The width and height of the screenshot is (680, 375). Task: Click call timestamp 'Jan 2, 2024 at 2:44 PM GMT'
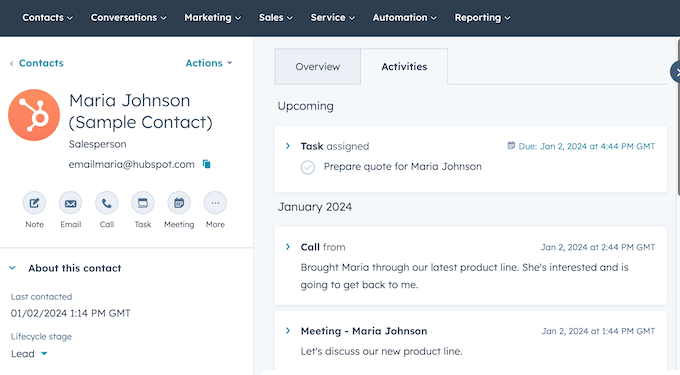(598, 247)
